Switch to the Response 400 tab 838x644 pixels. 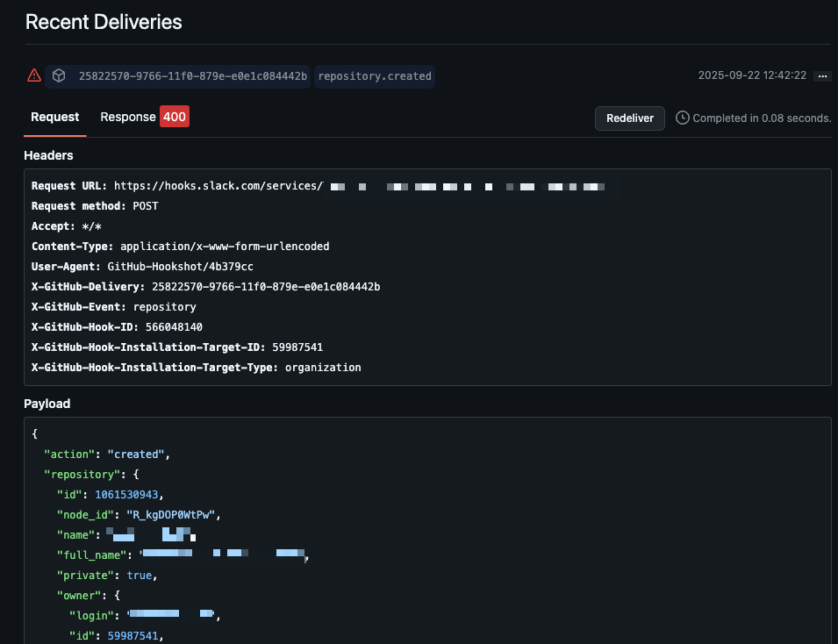pos(144,117)
